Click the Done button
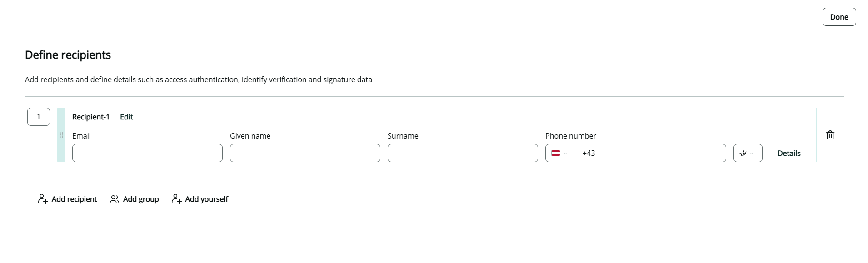The image size is (868, 263). [x=839, y=17]
